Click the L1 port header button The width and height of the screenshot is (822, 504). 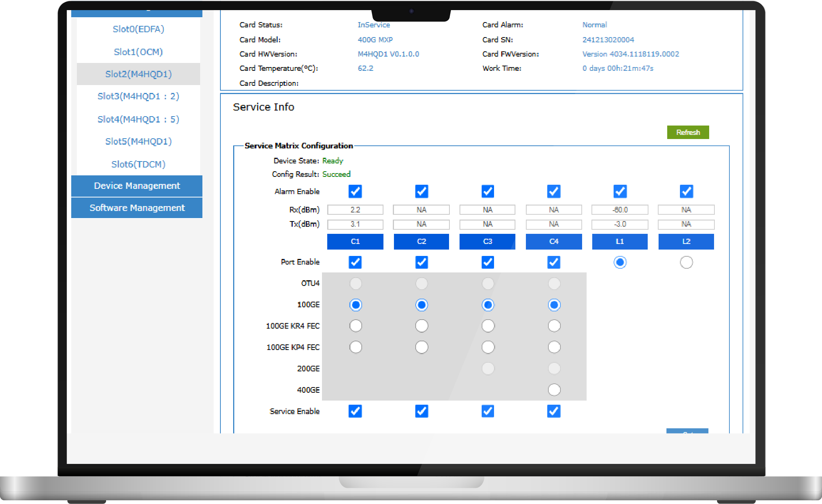pyautogui.click(x=620, y=241)
